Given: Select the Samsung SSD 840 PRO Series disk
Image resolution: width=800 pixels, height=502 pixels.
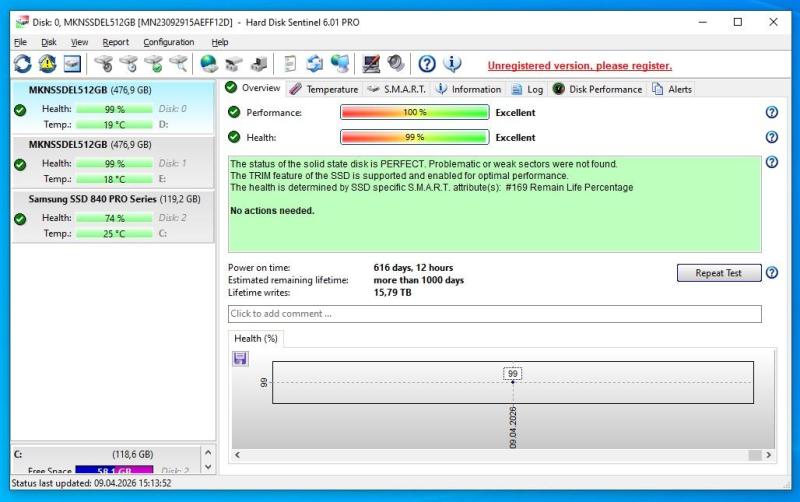Looking at the screenshot, I should click(113, 216).
